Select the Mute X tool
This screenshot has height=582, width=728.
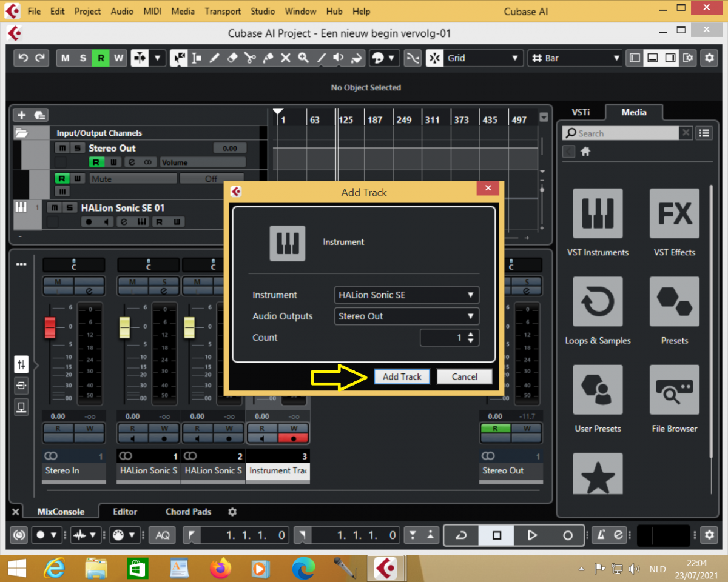tap(286, 58)
